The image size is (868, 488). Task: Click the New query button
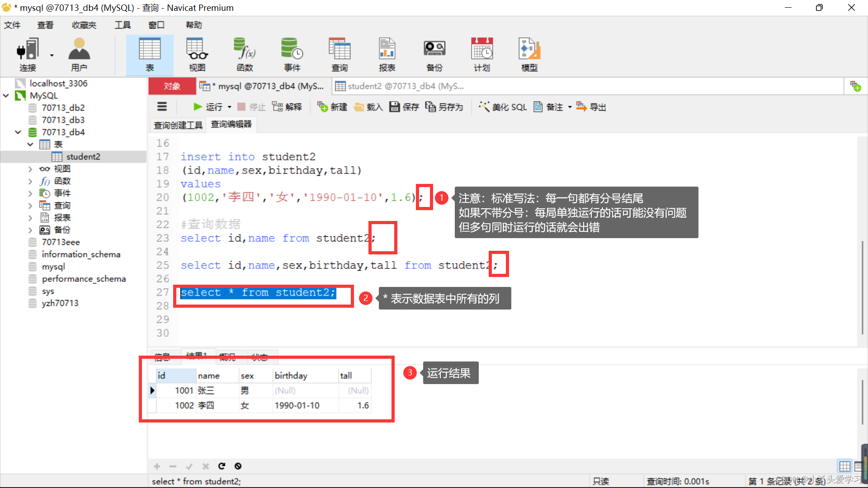click(335, 107)
